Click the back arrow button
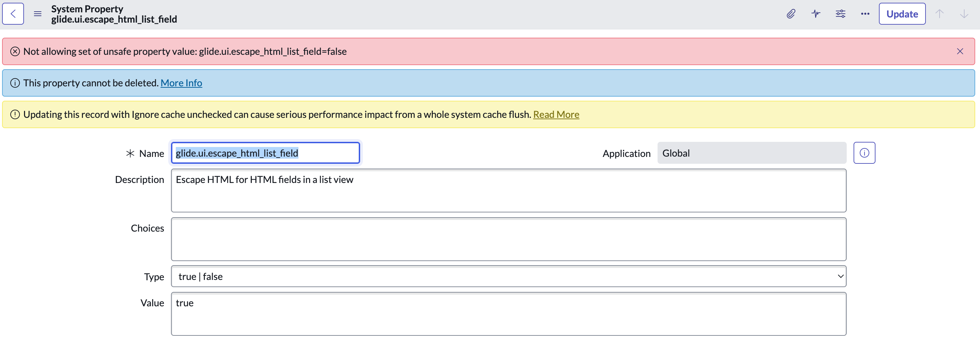This screenshot has height=344, width=980. (x=13, y=14)
